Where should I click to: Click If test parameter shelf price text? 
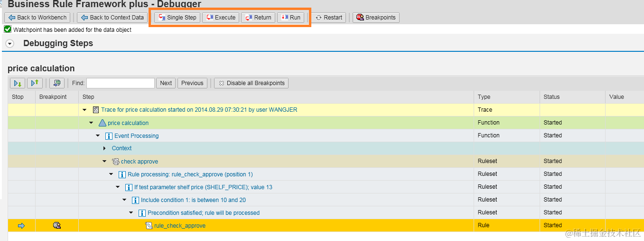(203, 187)
